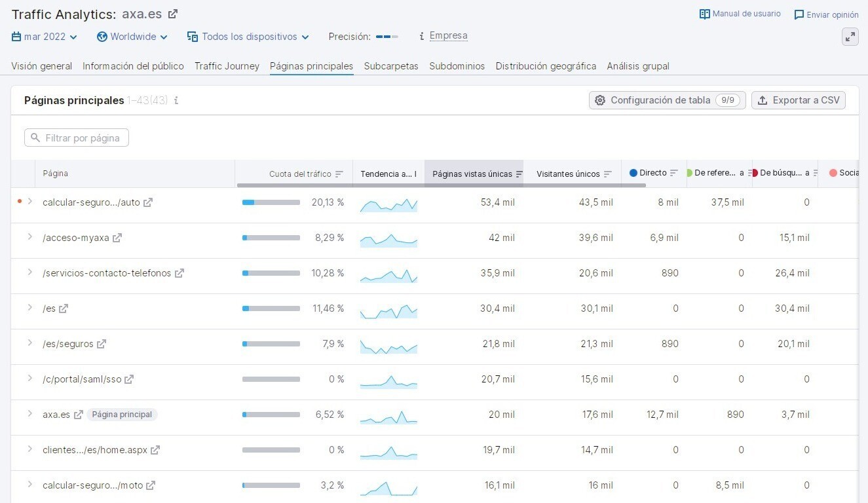The width and height of the screenshot is (868, 503).
Task: Click the 37,5 mil referral value
Action: [x=727, y=202]
